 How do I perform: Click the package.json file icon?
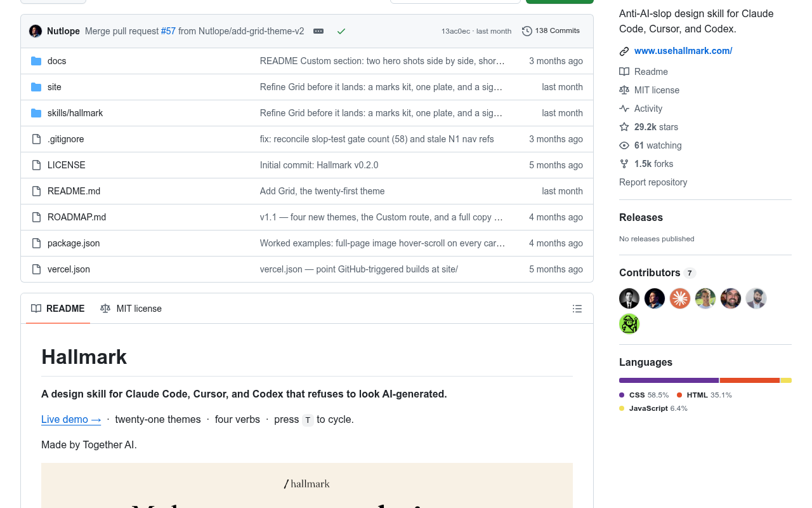tap(36, 243)
